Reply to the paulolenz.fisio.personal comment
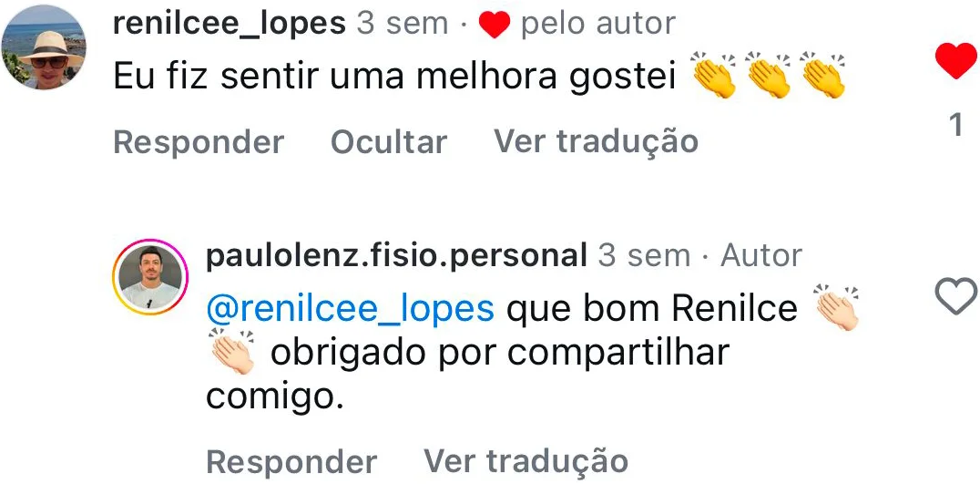This screenshot has height=484, width=980. coord(291,461)
